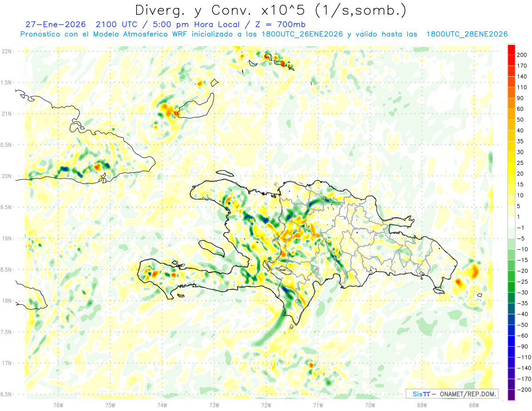
Task: Click the '1800UTC_26ENE2026' initialization time
Action: 302,34
